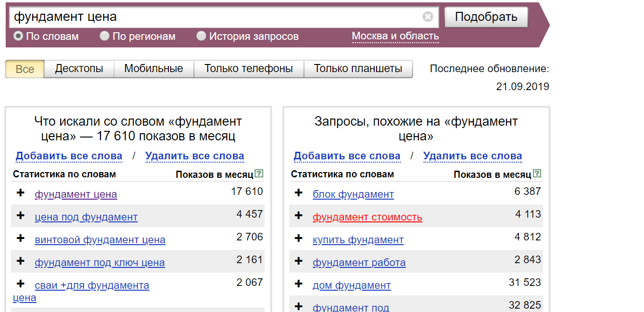The image size is (644, 312).
Task: Click 'Добавить все слова' in left panel
Action: pos(69,156)
